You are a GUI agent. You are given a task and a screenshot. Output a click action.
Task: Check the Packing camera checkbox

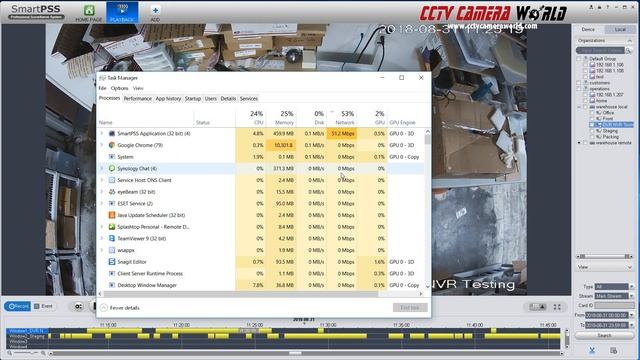[x=592, y=137]
